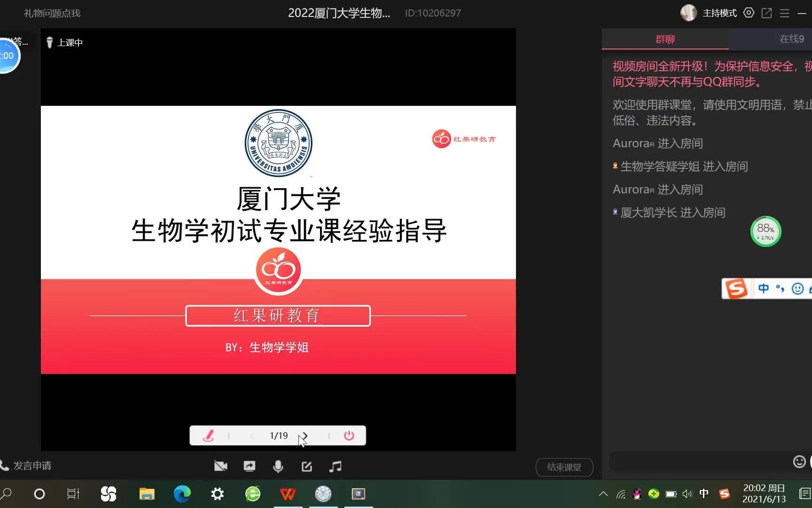Open the whiteboard edit icon
The width and height of the screenshot is (812, 508).
click(306, 466)
